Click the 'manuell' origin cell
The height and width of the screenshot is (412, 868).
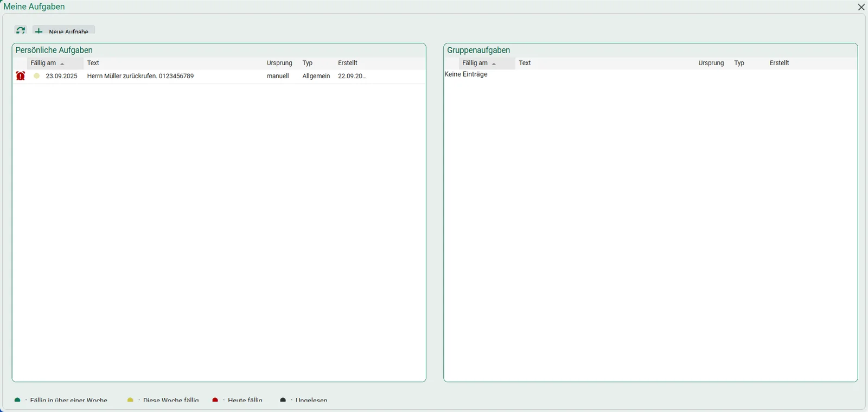tap(278, 76)
